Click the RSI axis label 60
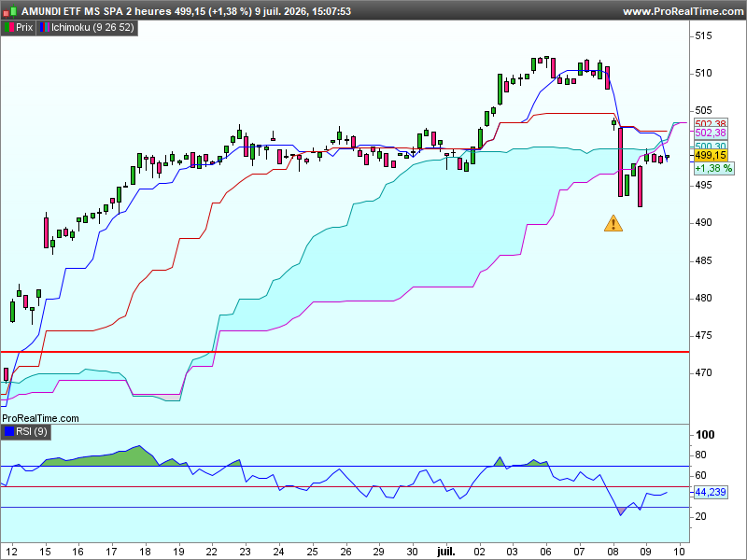The width and height of the screenshot is (747, 560). (701, 476)
